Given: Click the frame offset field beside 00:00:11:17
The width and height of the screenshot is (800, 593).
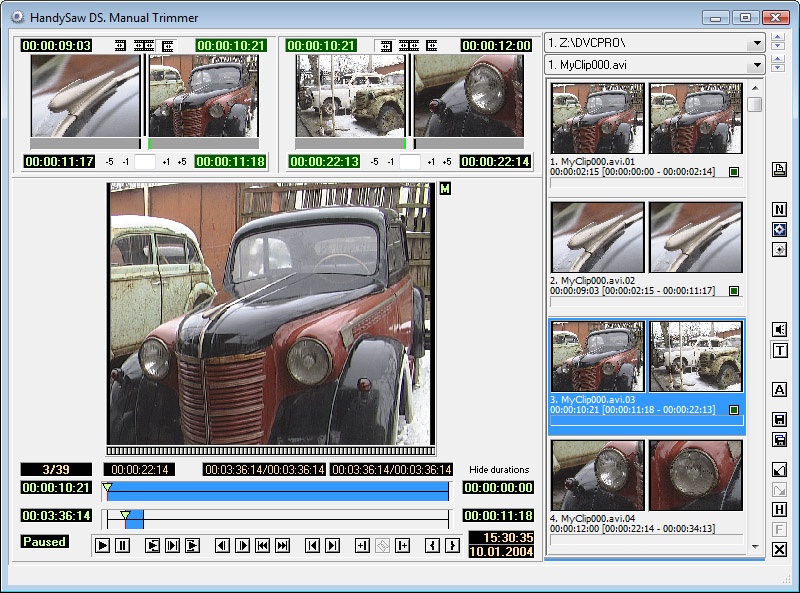Looking at the screenshot, I should (x=145, y=162).
